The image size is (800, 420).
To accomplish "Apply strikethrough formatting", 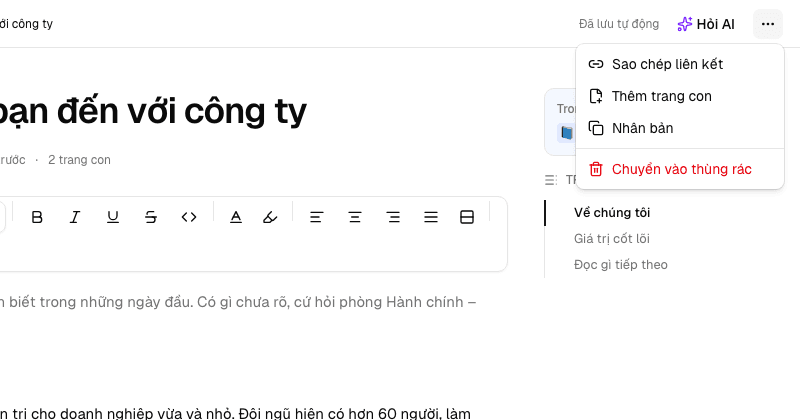I will click(x=151, y=217).
